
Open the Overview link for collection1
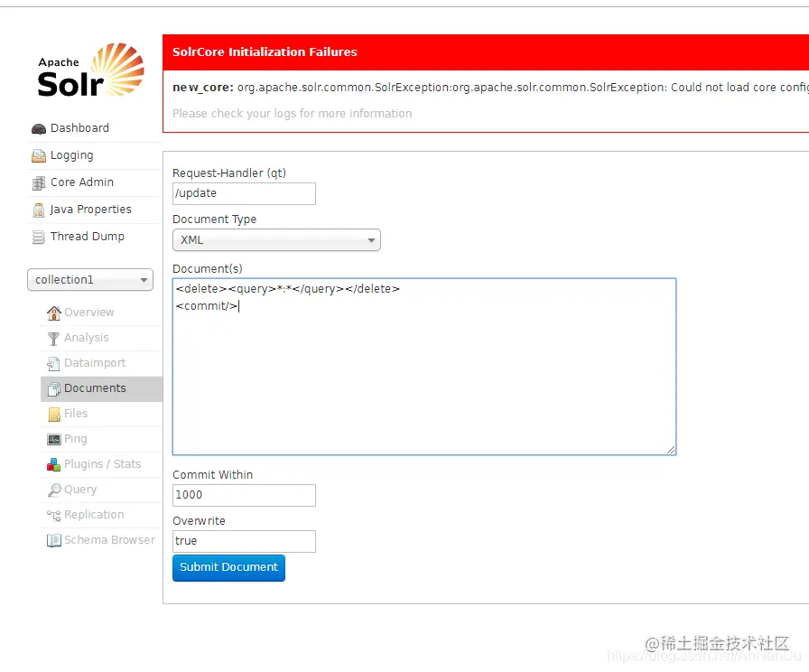(x=88, y=313)
